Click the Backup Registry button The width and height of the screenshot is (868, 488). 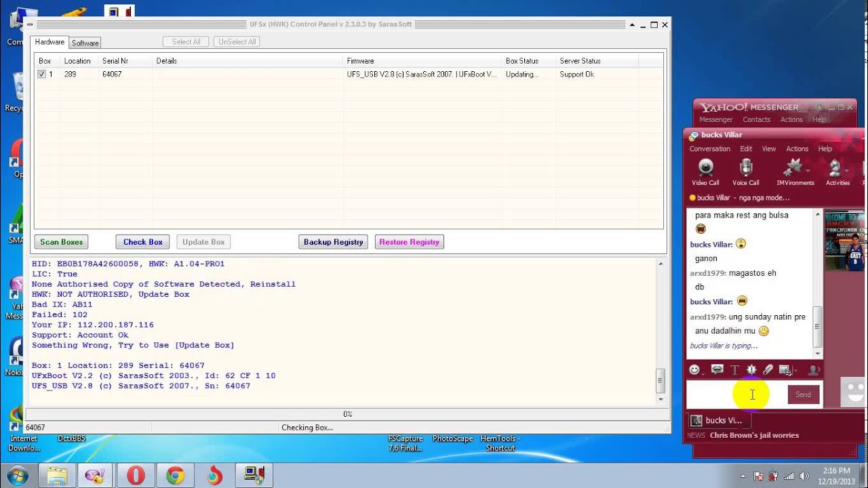tap(333, 242)
